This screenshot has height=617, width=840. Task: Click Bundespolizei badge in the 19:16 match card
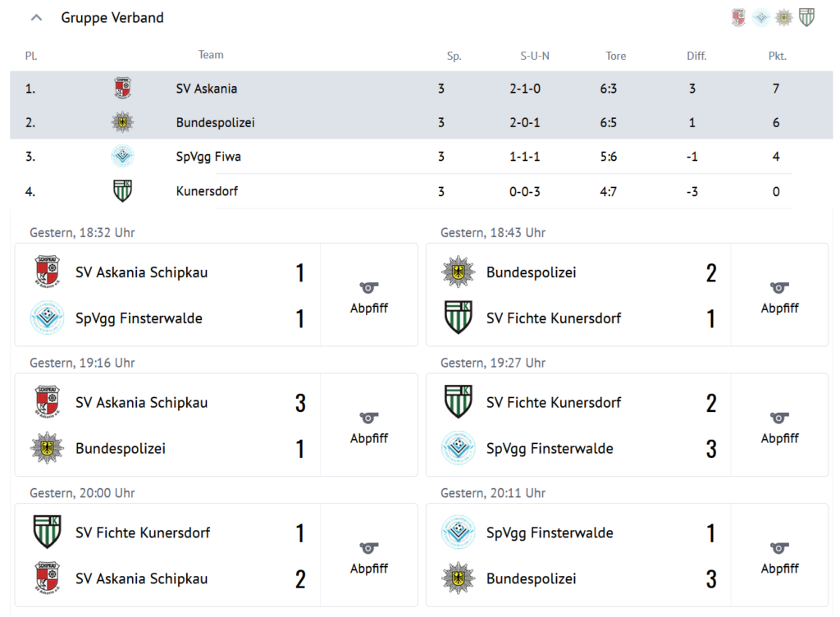[47, 448]
